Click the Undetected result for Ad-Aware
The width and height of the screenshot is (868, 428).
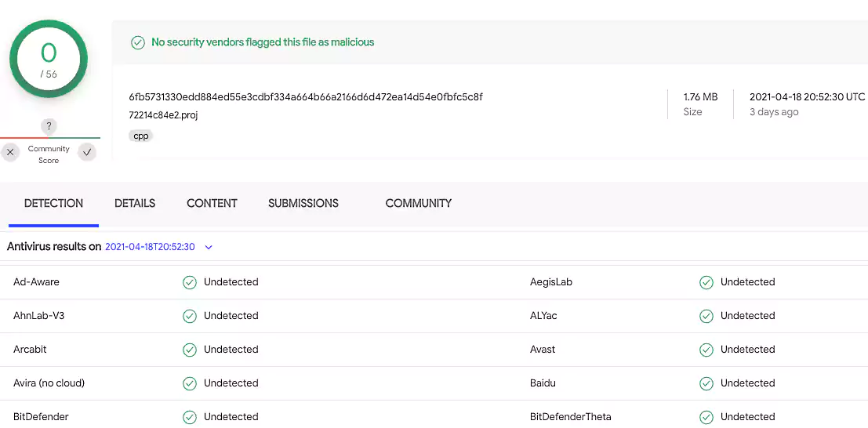231,282
